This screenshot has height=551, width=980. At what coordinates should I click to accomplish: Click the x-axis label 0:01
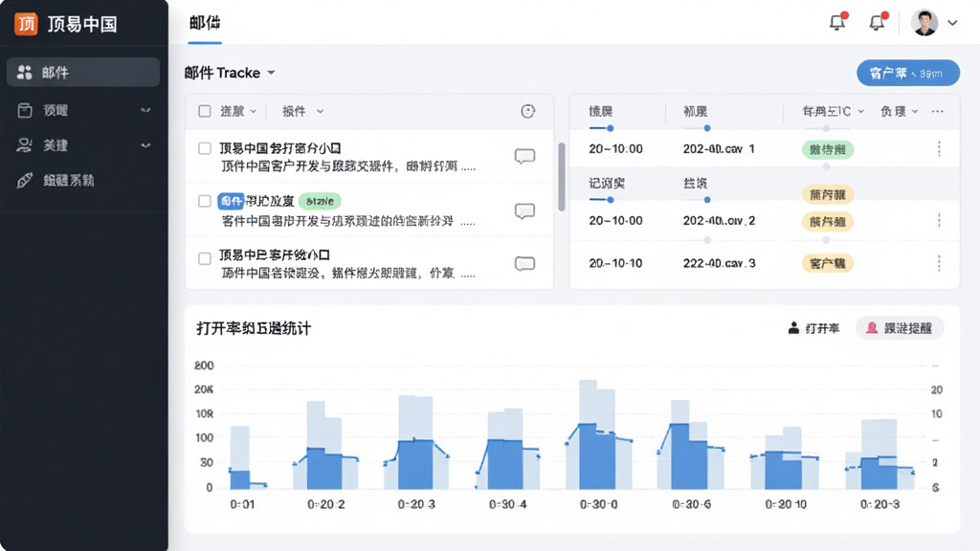[242, 504]
